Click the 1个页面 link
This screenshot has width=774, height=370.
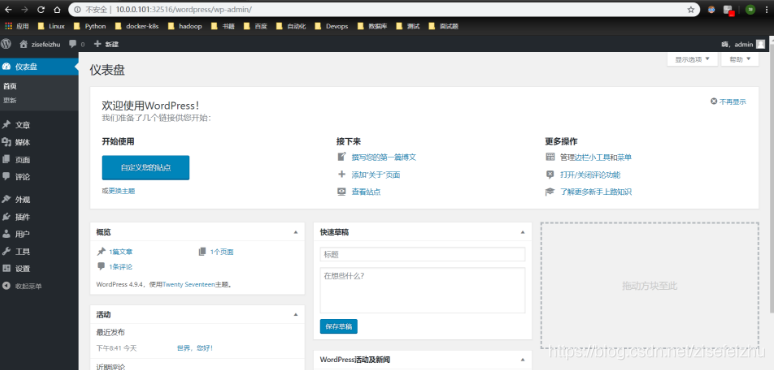click(222, 252)
